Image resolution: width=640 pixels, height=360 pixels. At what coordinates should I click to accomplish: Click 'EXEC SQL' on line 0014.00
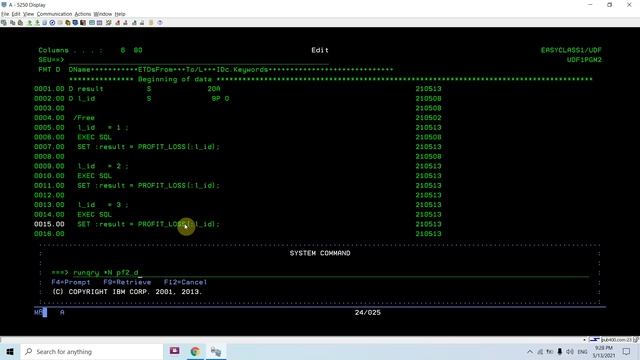coord(94,214)
